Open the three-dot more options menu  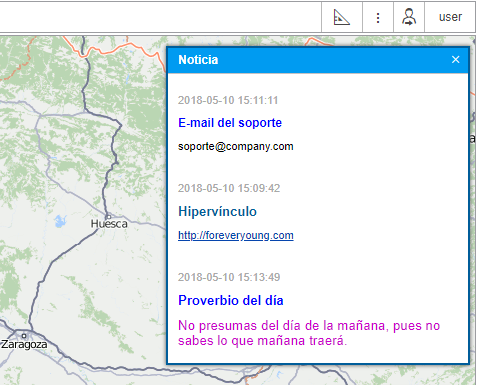coord(378,17)
